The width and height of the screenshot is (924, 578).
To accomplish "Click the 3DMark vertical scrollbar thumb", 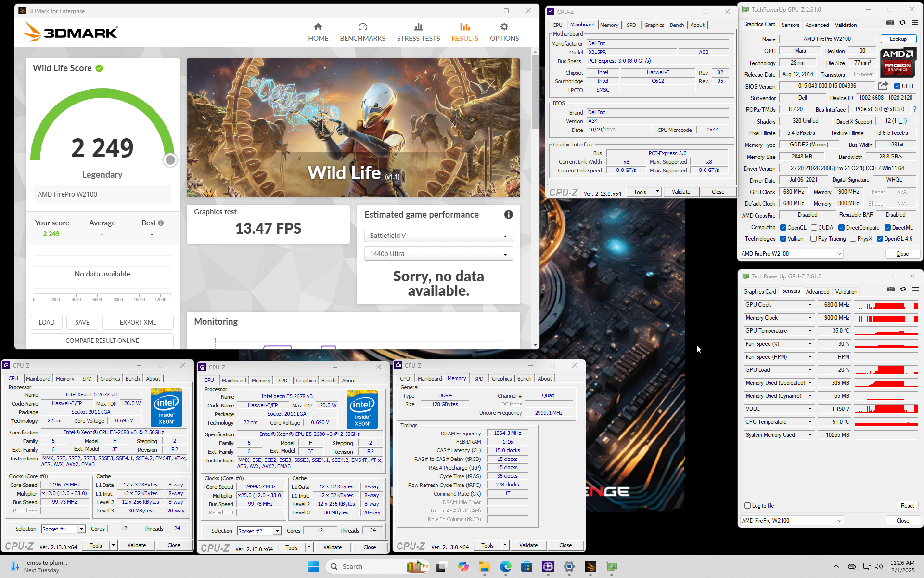I will [535, 92].
